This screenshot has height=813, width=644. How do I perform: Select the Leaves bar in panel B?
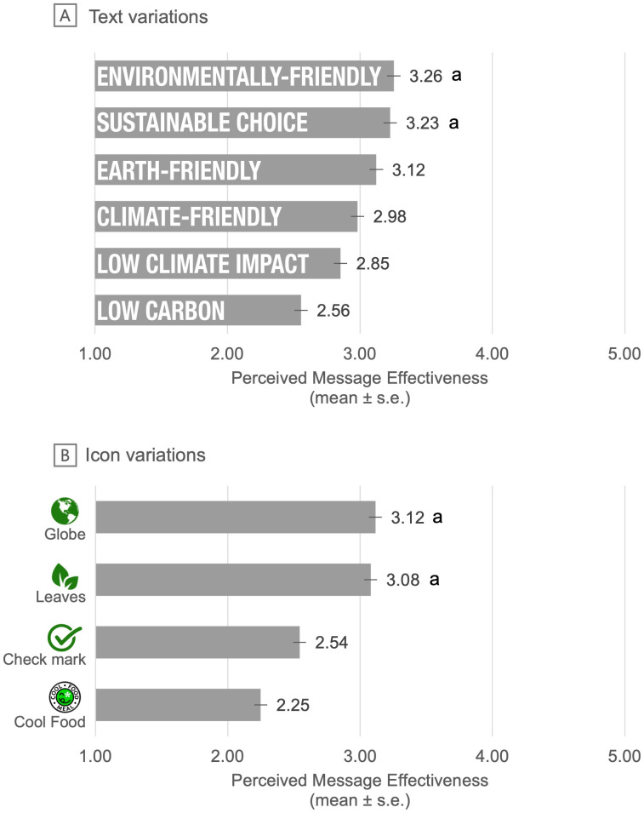[233, 580]
